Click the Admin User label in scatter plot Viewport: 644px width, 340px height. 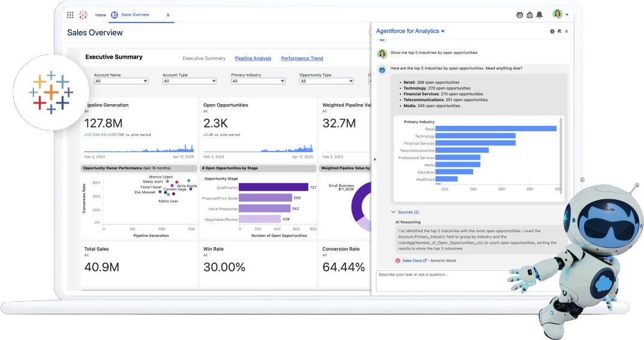click(x=168, y=201)
